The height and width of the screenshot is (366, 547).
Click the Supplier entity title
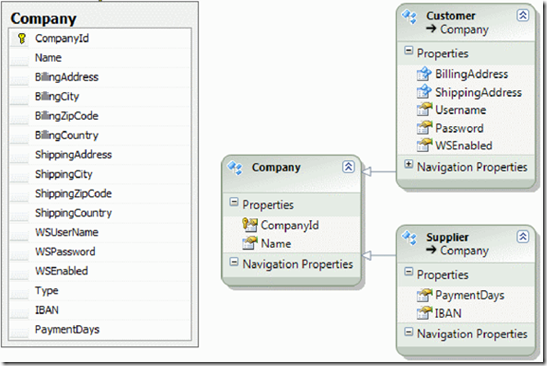coord(447,237)
